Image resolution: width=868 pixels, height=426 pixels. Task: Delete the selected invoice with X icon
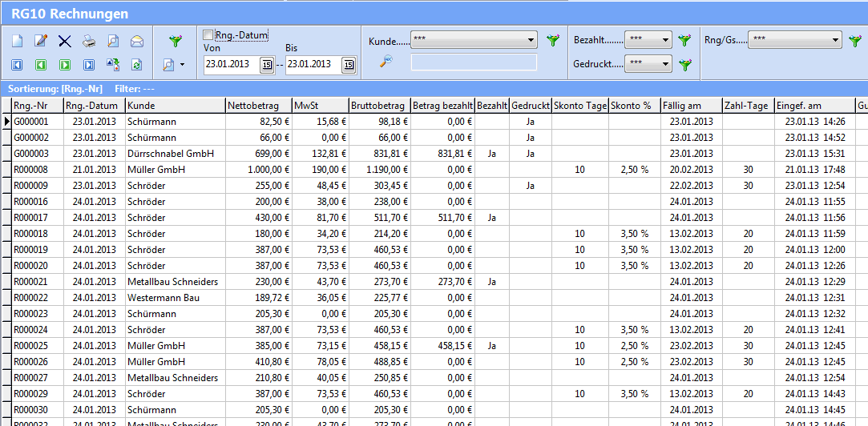(x=65, y=41)
